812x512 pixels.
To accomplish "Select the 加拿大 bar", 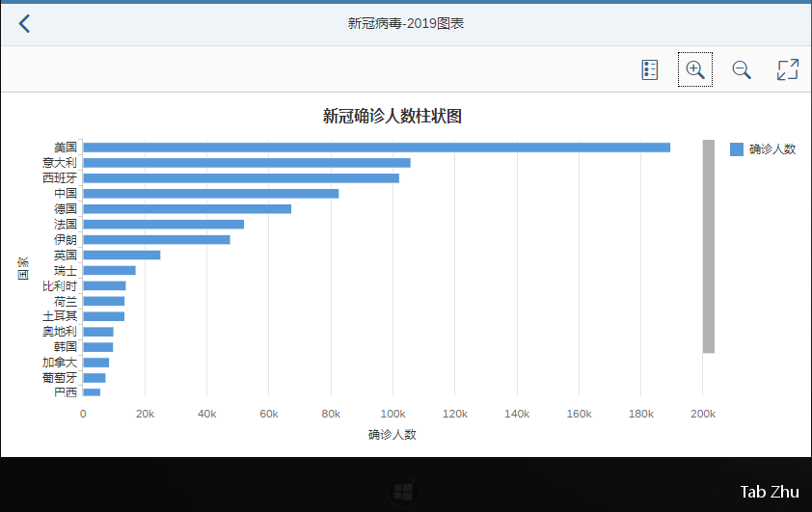I will coord(95,363).
